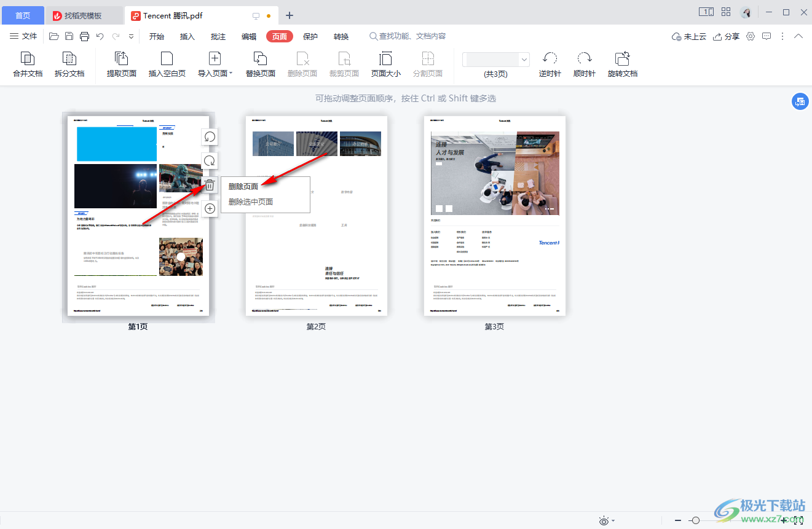The image size is (812, 529).
Task: Open the 文件 file menu
Action: point(23,36)
